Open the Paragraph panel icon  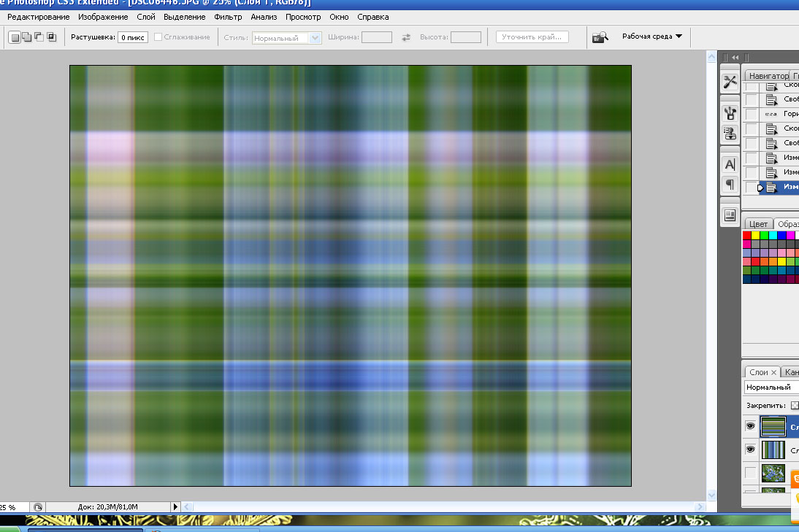[730, 184]
